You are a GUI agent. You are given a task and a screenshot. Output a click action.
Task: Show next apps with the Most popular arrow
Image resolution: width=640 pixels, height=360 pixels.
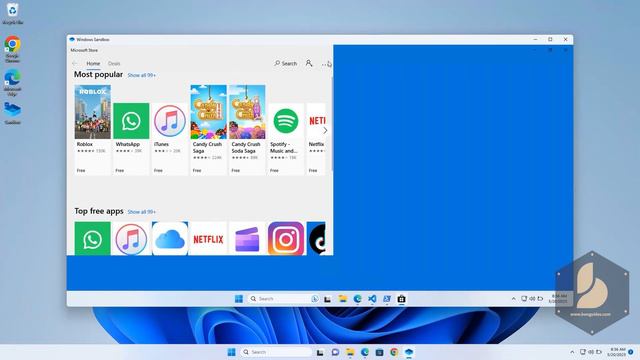325,131
